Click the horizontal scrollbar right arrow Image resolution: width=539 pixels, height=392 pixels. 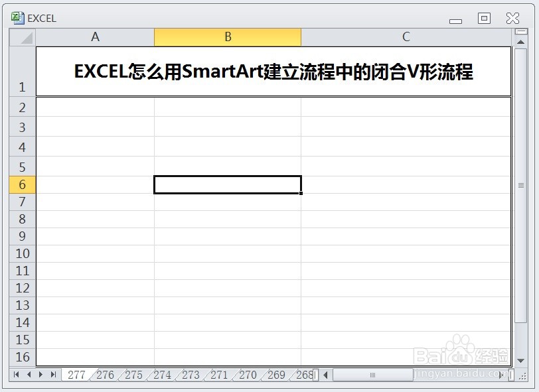coord(502,375)
